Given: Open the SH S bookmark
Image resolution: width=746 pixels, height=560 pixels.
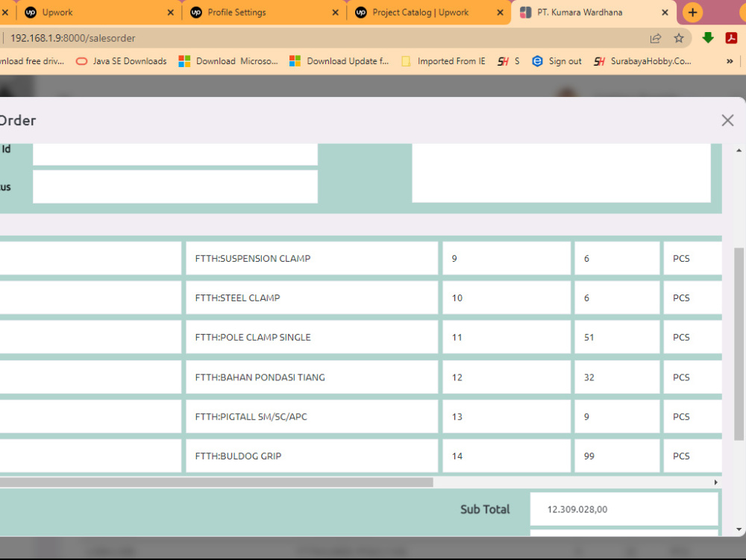Looking at the screenshot, I should pos(509,61).
